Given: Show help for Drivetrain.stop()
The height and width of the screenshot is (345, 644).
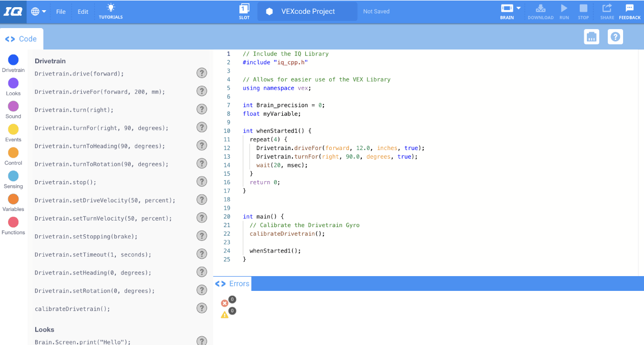Looking at the screenshot, I should click(x=202, y=182).
